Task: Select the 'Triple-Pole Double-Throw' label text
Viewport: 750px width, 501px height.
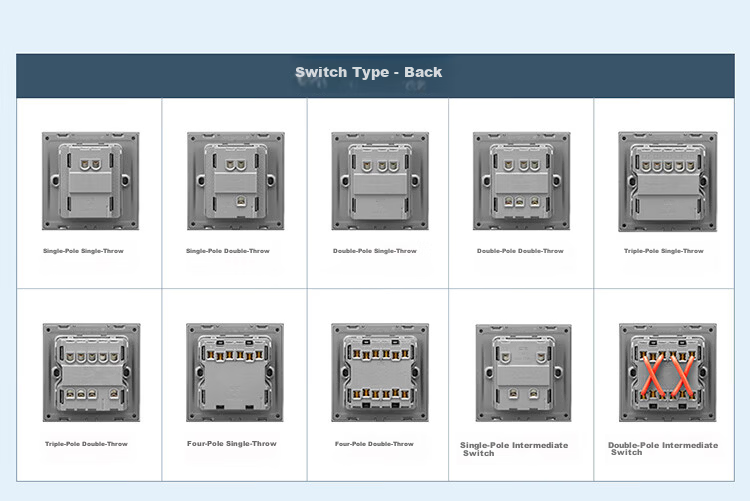Action: (x=86, y=444)
